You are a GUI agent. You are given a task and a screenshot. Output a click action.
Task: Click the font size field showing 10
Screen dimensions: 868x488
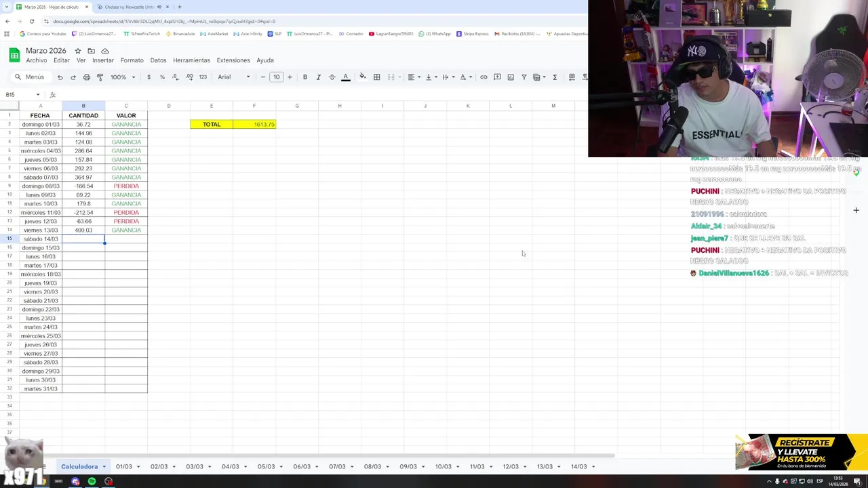277,77
